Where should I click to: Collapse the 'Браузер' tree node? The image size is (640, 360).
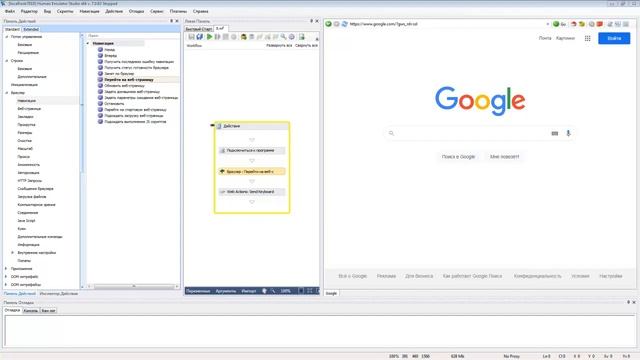7,93
